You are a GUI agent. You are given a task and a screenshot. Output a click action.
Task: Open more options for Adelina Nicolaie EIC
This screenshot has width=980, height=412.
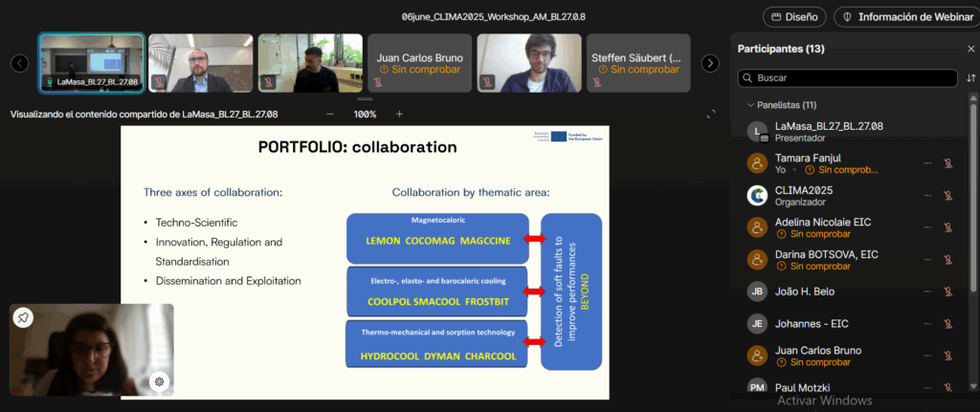tap(927, 228)
